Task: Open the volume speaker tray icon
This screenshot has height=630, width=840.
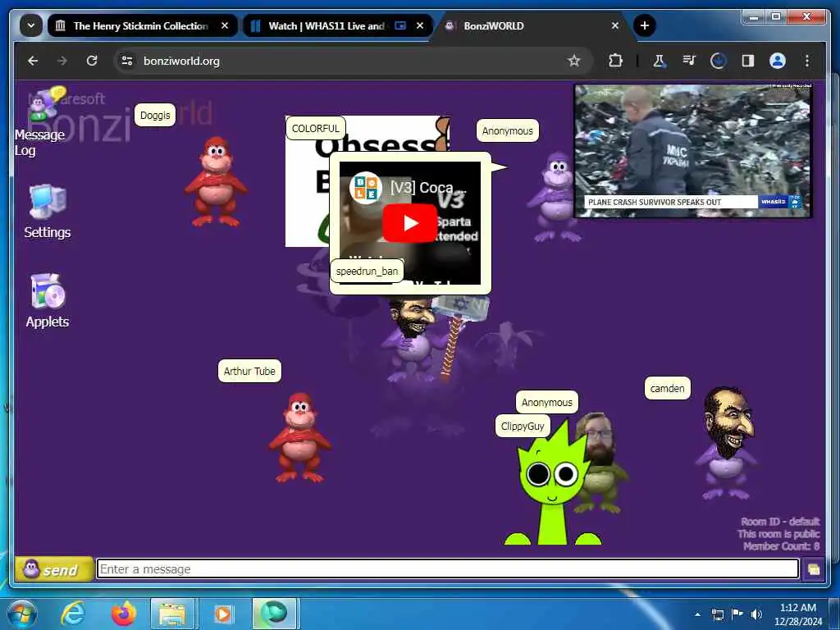Action: pyautogui.click(x=756, y=614)
